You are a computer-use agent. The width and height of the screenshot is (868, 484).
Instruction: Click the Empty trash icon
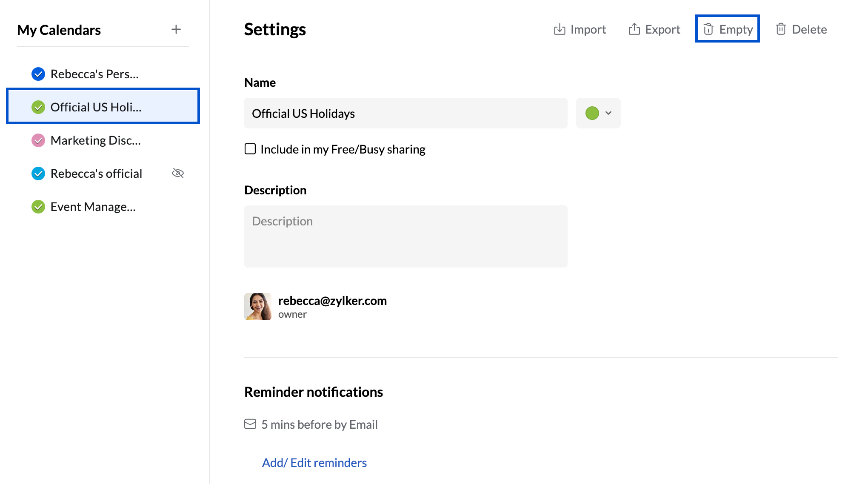tap(708, 29)
